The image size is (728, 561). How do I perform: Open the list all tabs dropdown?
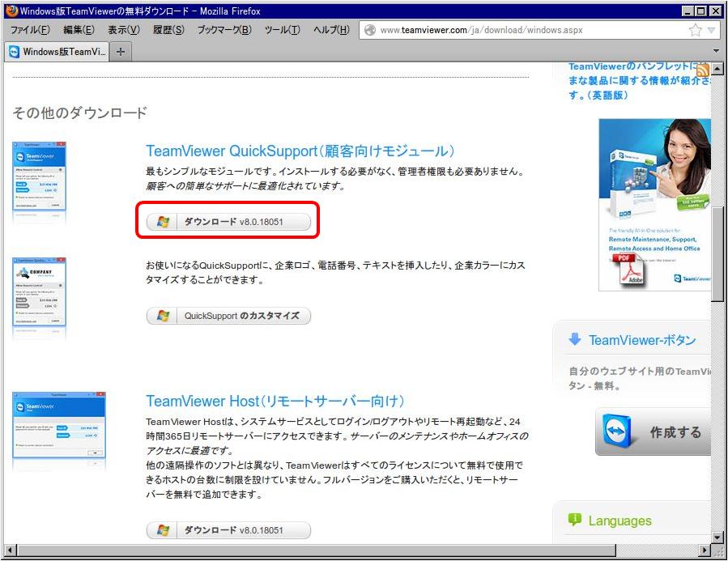pos(716,51)
